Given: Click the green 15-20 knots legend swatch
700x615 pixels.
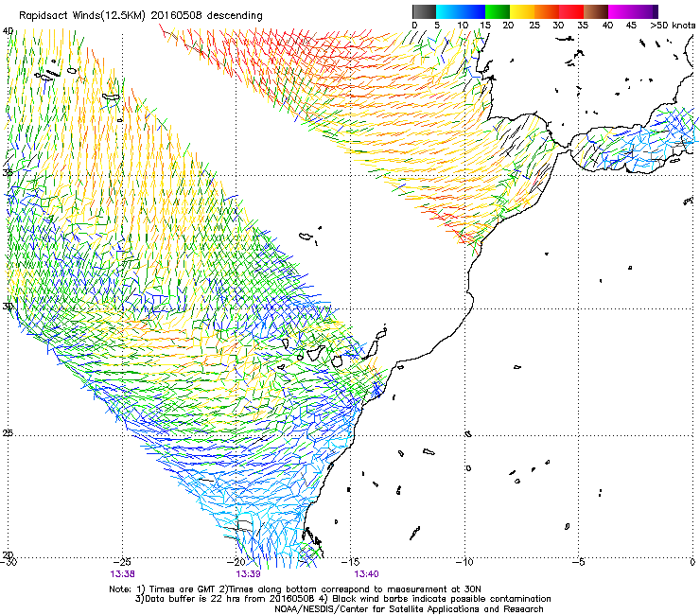Looking at the screenshot, I should [498, 11].
